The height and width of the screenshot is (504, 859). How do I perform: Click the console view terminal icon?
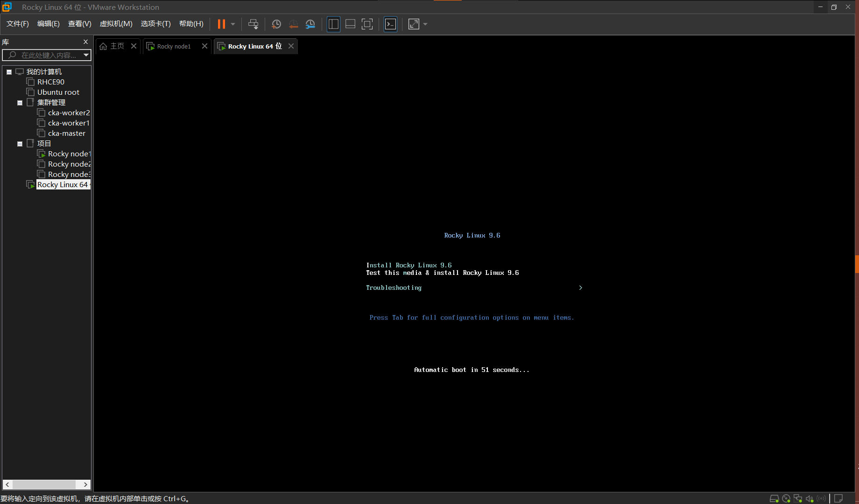coord(390,24)
